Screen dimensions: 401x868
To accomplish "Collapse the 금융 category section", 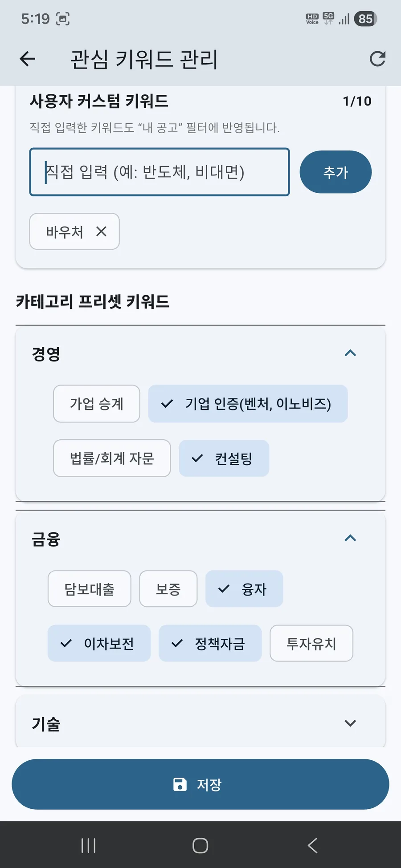I will click(351, 538).
